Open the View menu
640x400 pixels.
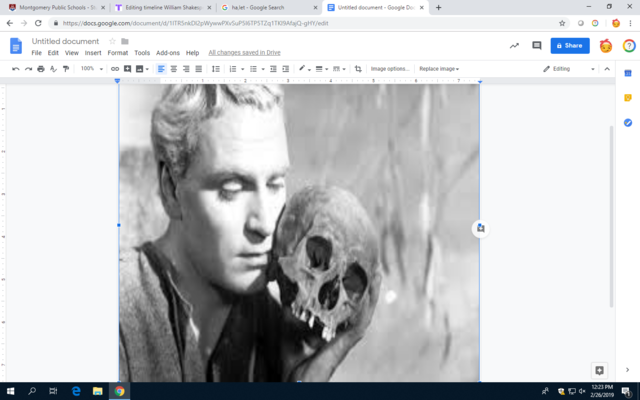[71, 53]
